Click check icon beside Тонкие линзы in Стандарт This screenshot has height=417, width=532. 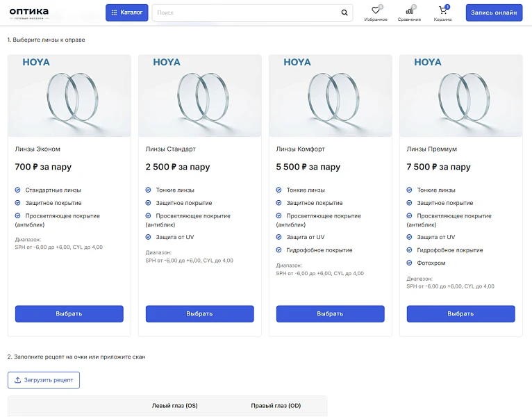[148, 190]
